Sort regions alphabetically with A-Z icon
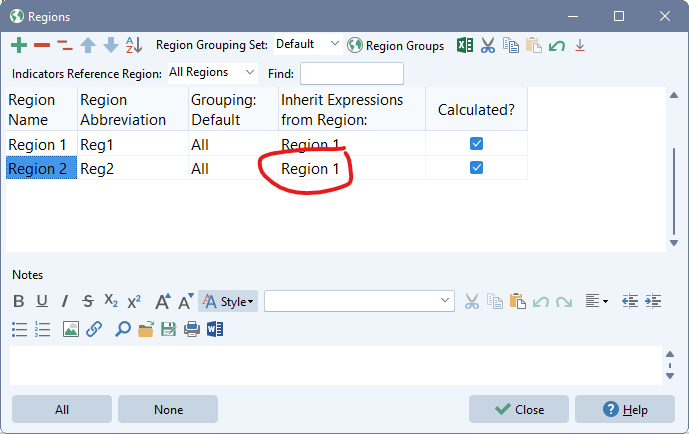The height and width of the screenshot is (434, 689). (x=134, y=46)
